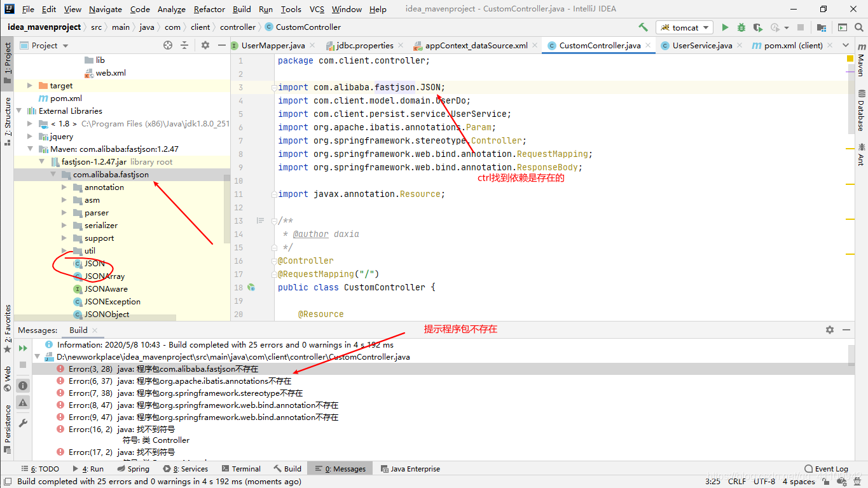Select the pom.xml file in the Project tree
The height and width of the screenshot is (488, 868).
tap(66, 98)
